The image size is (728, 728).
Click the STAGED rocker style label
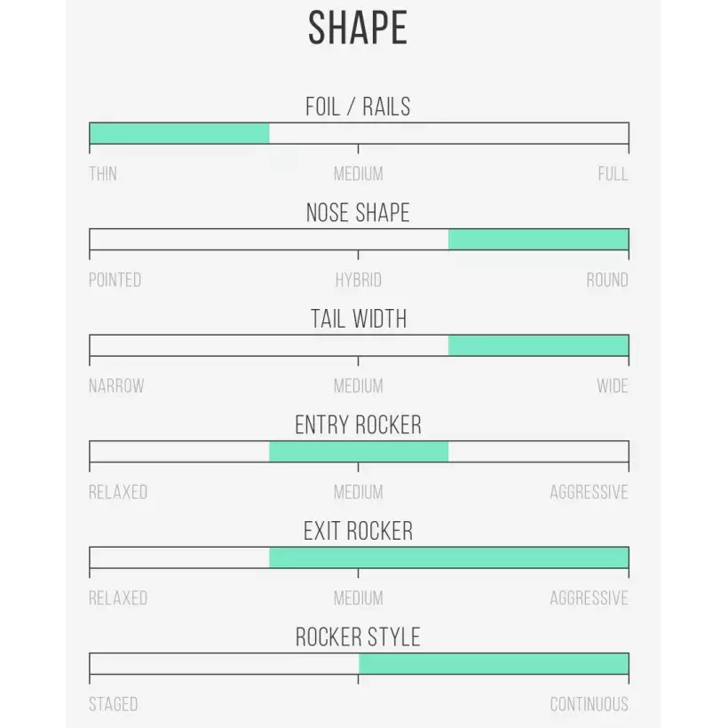tap(114, 705)
